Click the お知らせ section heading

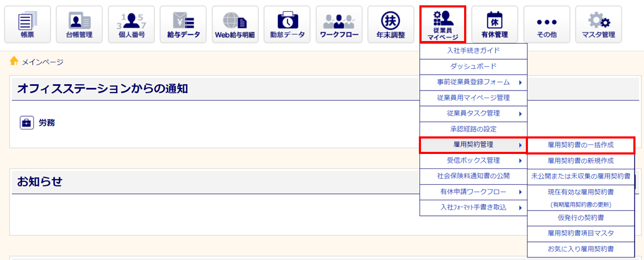[39, 182]
